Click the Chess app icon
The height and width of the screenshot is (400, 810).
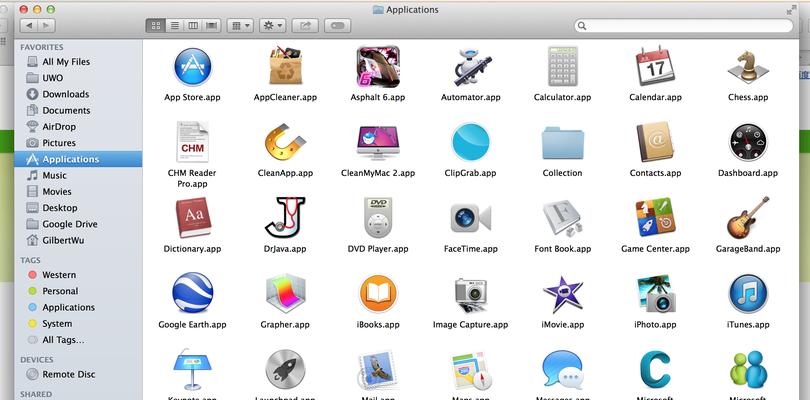click(x=748, y=67)
